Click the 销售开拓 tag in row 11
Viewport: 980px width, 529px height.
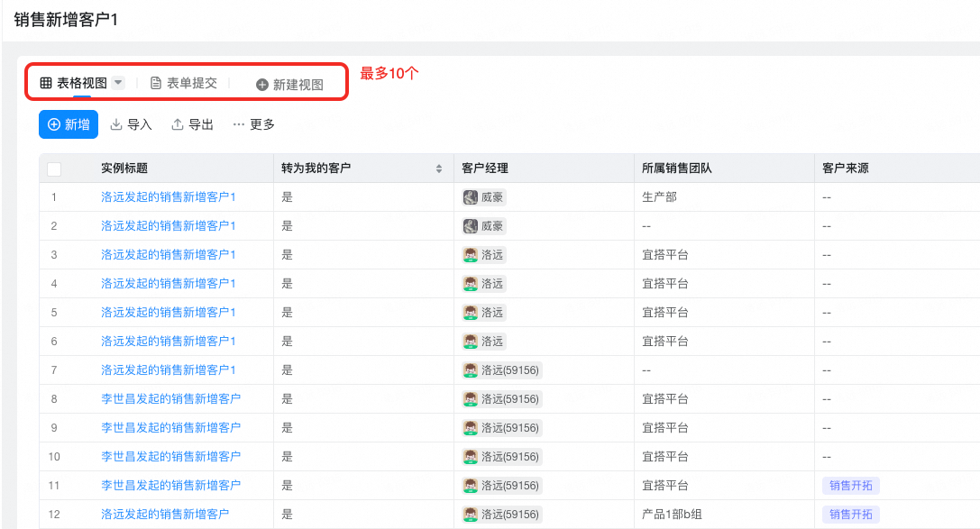(x=850, y=486)
